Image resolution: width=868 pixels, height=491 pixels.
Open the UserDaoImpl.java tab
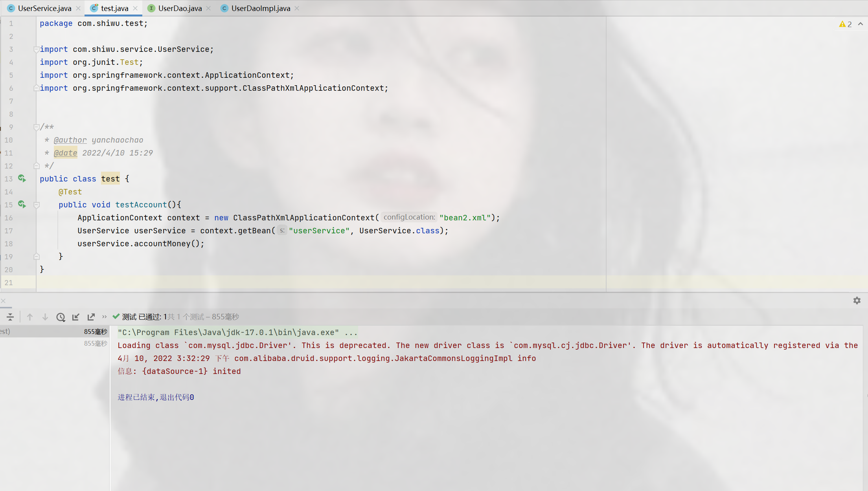pyautogui.click(x=261, y=8)
